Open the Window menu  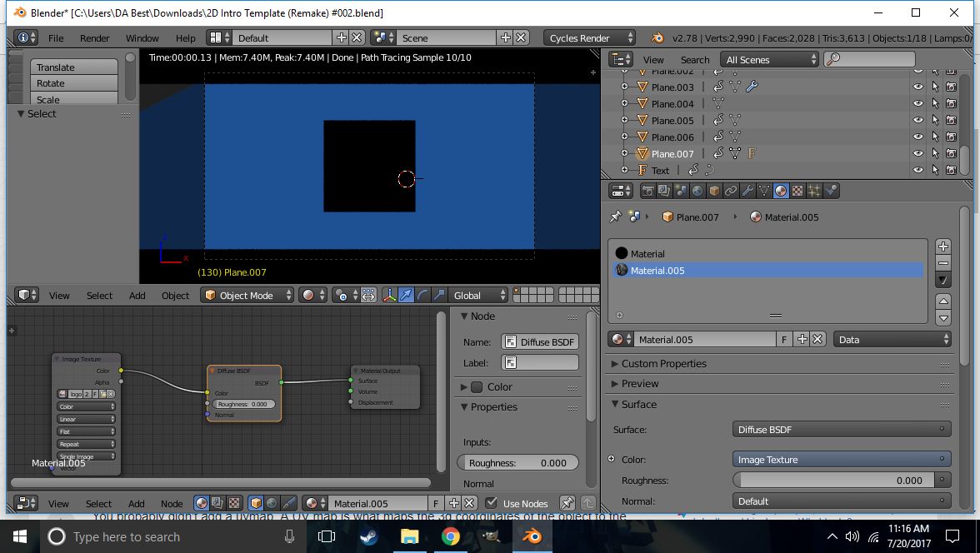pyautogui.click(x=142, y=37)
